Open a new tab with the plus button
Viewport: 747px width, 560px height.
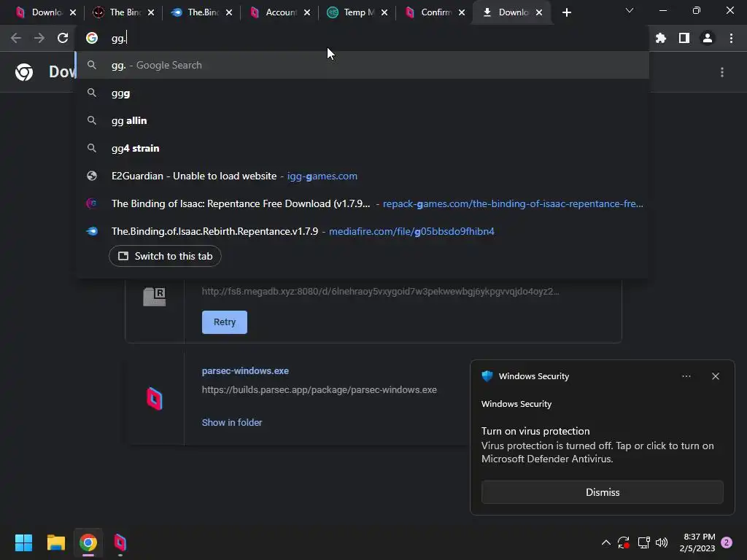coord(566,12)
